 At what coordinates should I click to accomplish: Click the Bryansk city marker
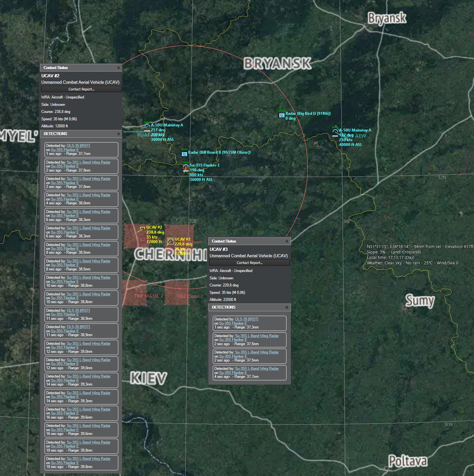click(x=367, y=25)
